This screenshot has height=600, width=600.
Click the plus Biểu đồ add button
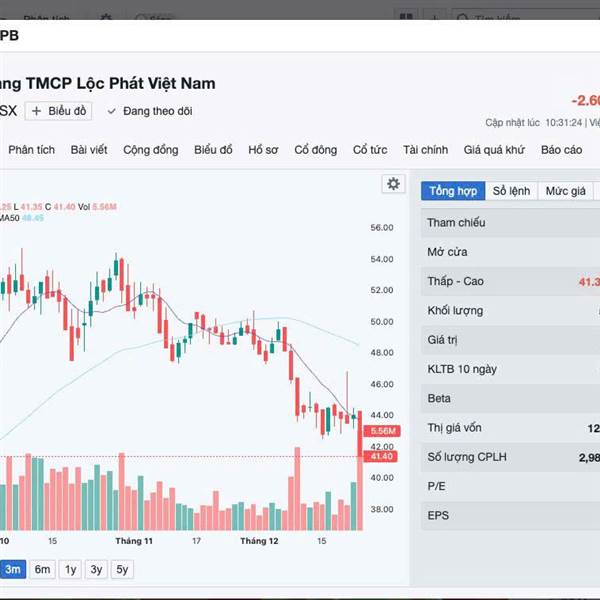pyautogui.click(x=59, y=111)
